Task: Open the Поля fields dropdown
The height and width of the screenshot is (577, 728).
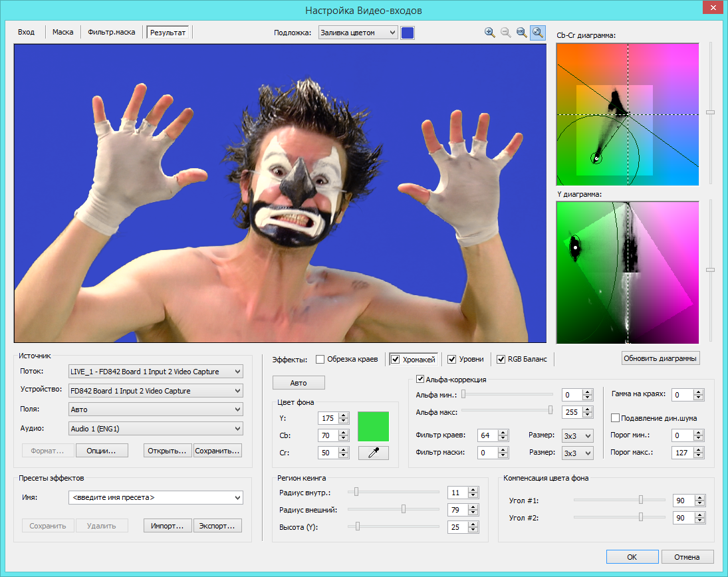Action: (x=156, y=409)
